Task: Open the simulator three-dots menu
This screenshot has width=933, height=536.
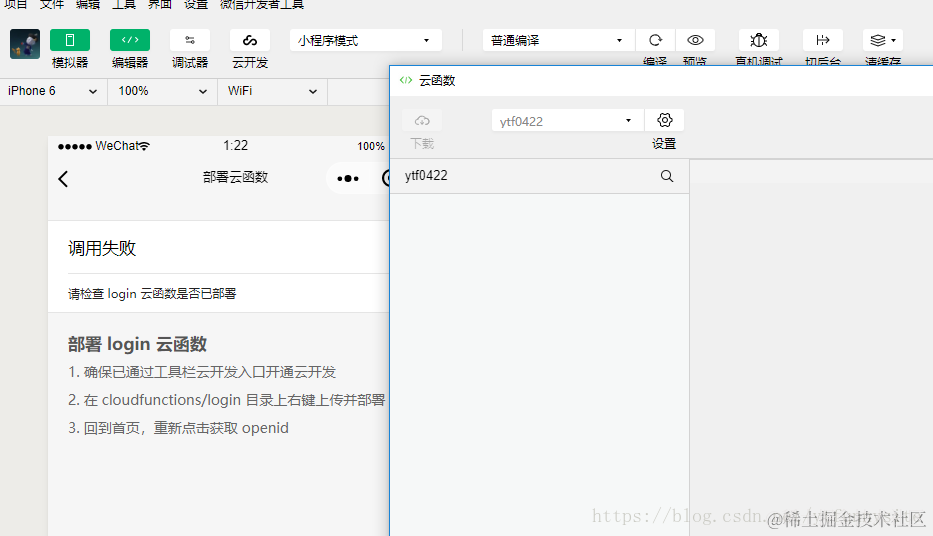Action: pyautogui.click(x=347, y=178)
